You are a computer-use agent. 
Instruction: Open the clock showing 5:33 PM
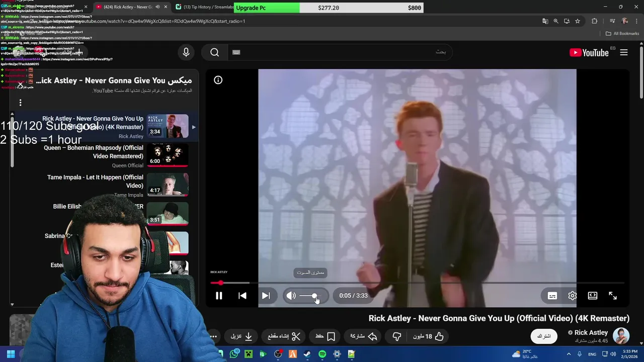tap(630, 354)
